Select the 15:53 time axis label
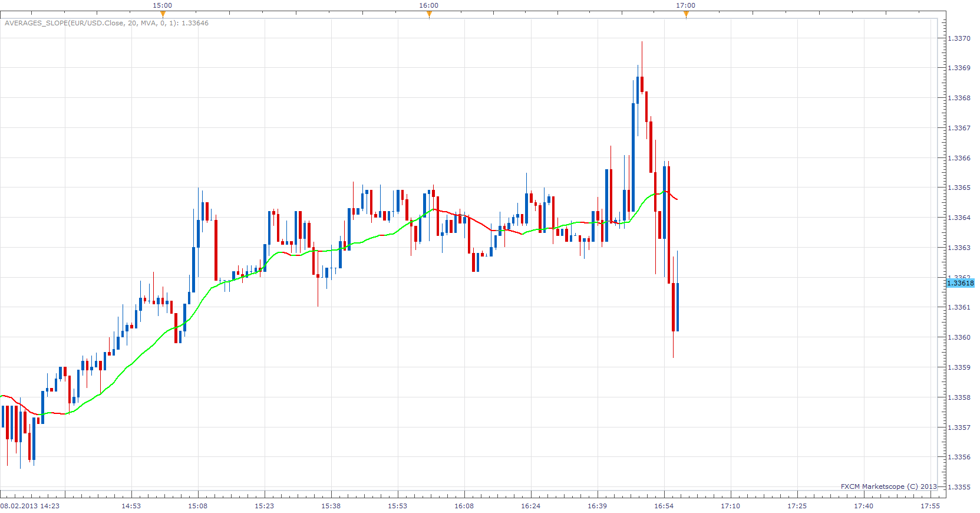 point(398,506)
